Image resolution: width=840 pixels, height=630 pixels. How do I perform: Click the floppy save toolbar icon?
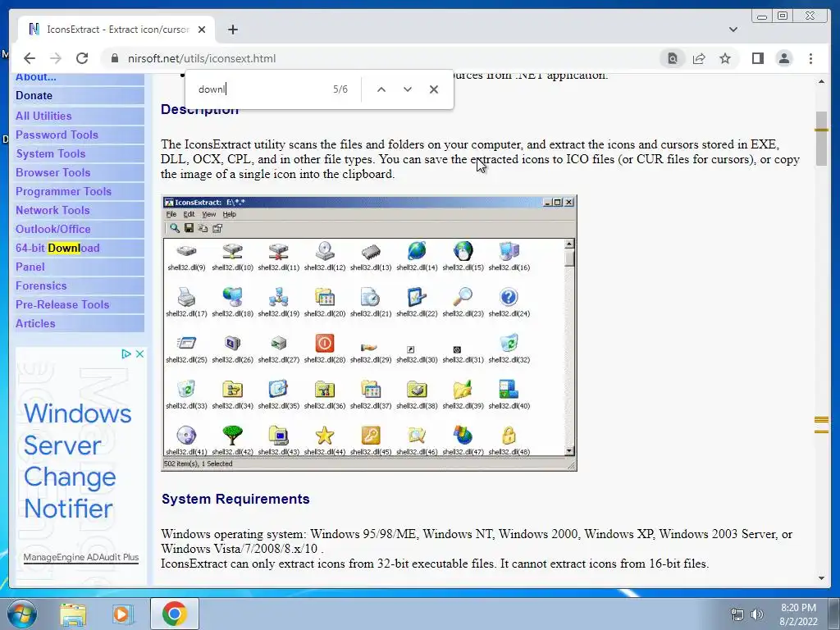(189, 228)
